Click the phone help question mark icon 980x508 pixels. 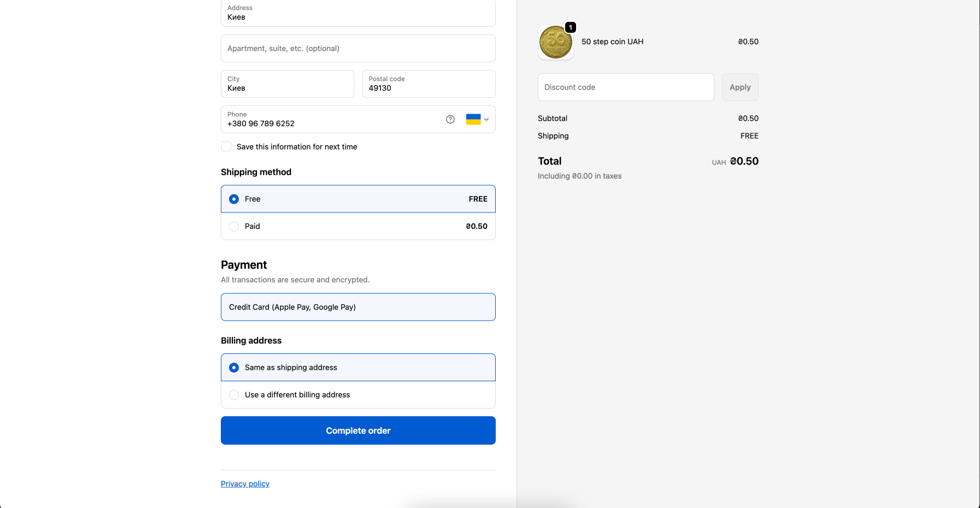[450, 120]
